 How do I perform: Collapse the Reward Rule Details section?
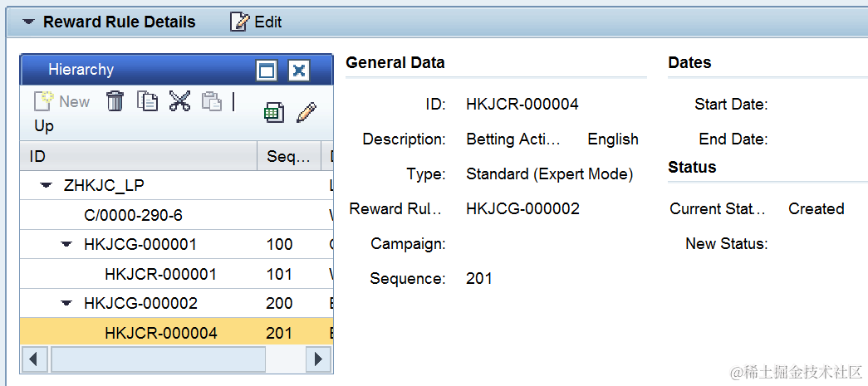point(29,22)
